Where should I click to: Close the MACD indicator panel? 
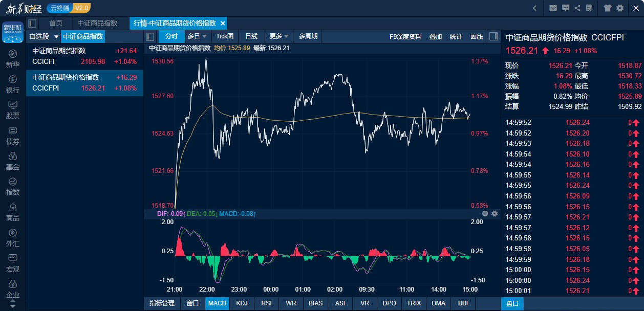click(x=485, y=213)
